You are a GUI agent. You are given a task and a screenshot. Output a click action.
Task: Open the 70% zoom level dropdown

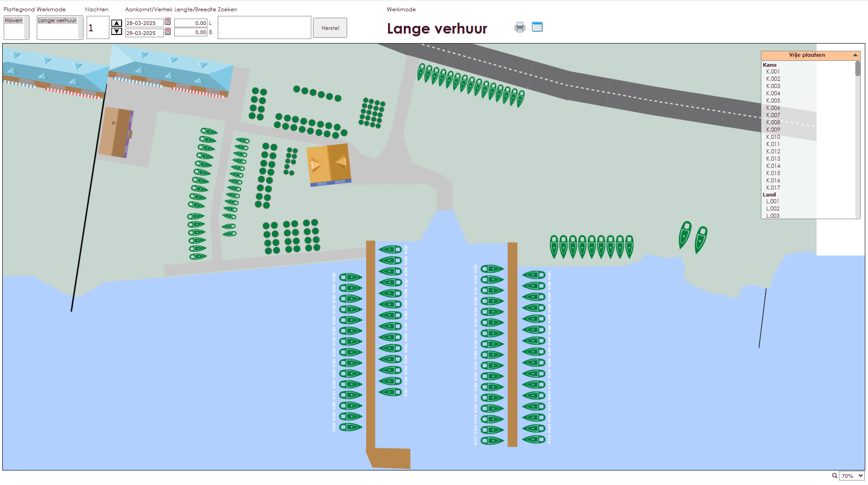pyautogui.click(x=852, y=475)
